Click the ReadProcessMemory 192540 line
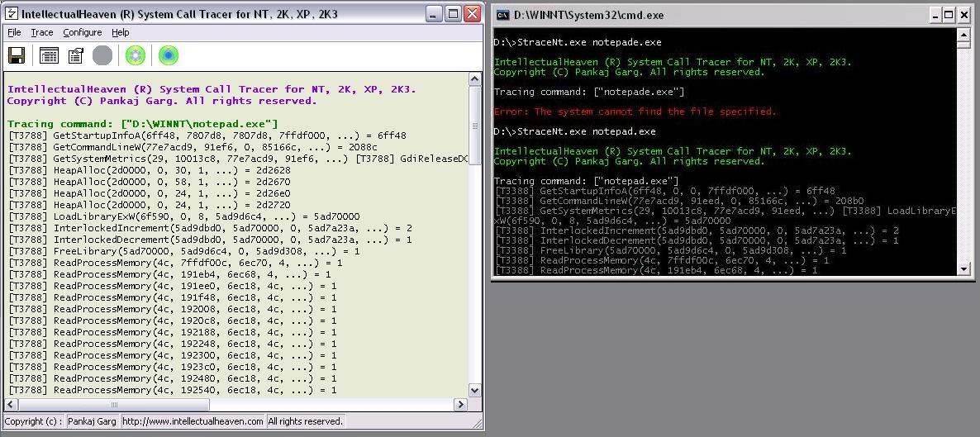 172,389
